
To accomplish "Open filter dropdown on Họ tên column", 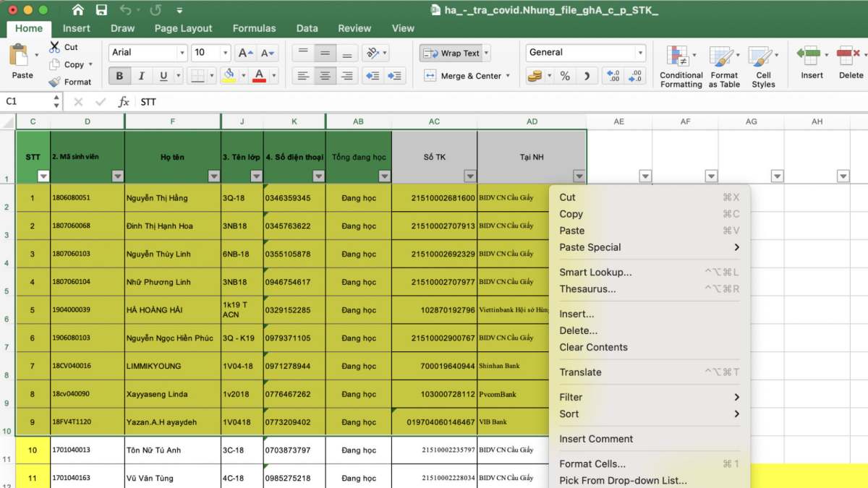I will (213, 176).
